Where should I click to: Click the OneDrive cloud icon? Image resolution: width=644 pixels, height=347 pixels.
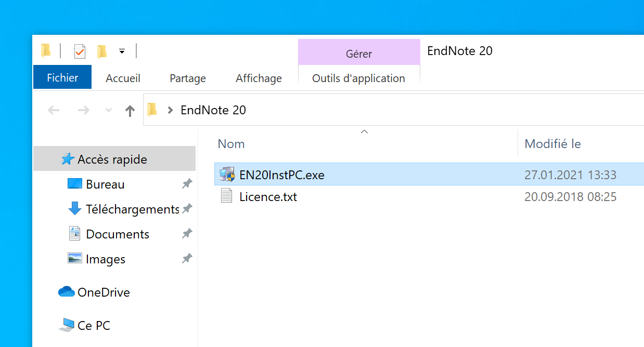pyautogui.click(x=67, y=292)
